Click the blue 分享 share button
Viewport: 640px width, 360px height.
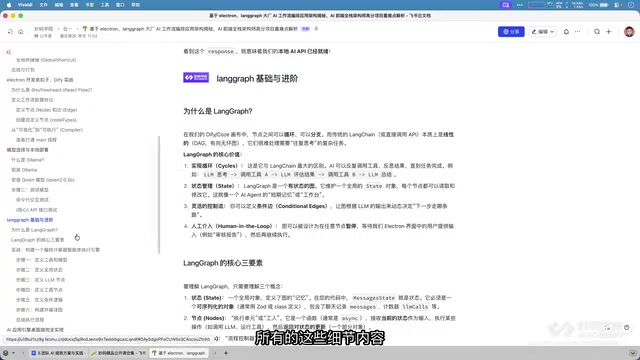(x=511, y=31)
